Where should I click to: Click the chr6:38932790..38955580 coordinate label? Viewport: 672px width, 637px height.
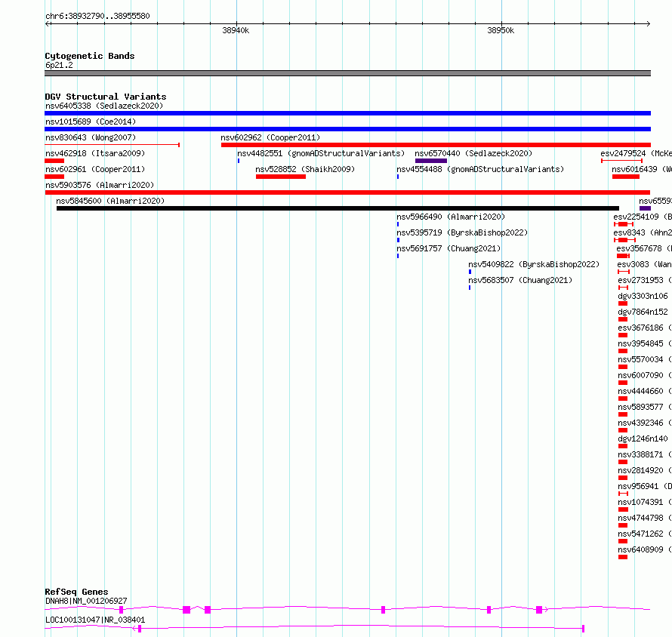(x=97, y=16)
